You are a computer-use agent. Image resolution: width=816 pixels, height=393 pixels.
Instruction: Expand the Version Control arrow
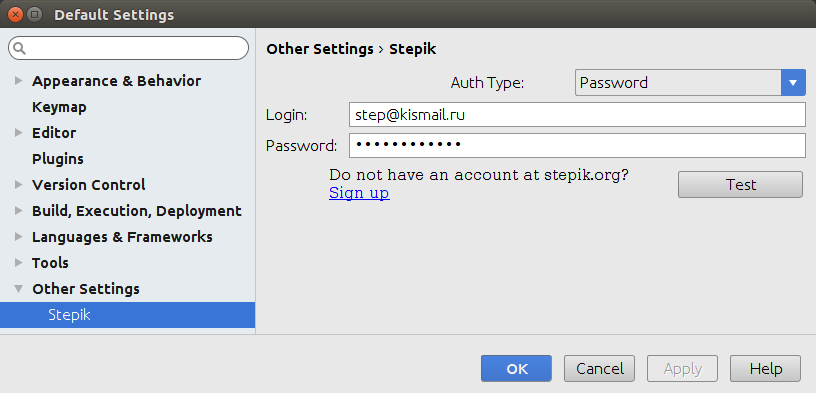tap(19, 185)
